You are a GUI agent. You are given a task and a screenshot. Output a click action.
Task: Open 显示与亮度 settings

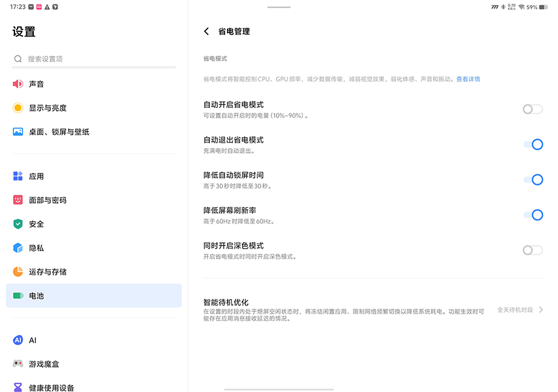pos(94,108)
